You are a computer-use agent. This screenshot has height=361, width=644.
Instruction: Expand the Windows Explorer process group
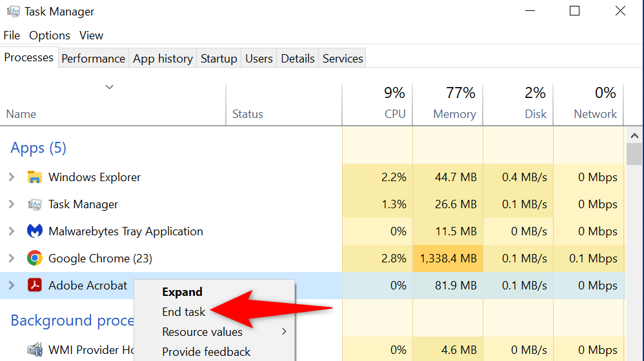click(12, 177)
